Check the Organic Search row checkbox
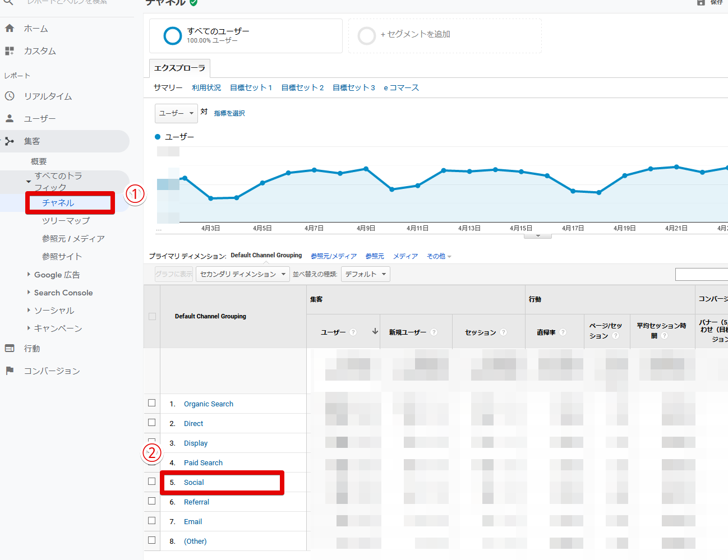Image resolution: width=728 pixels, height=560 pixels. tap(151, 403)
